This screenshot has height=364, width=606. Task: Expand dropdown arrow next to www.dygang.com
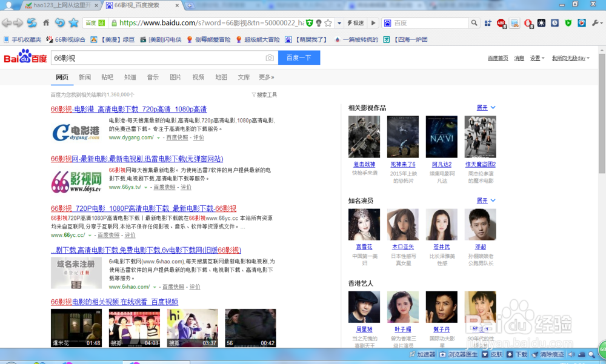[158, 138]
